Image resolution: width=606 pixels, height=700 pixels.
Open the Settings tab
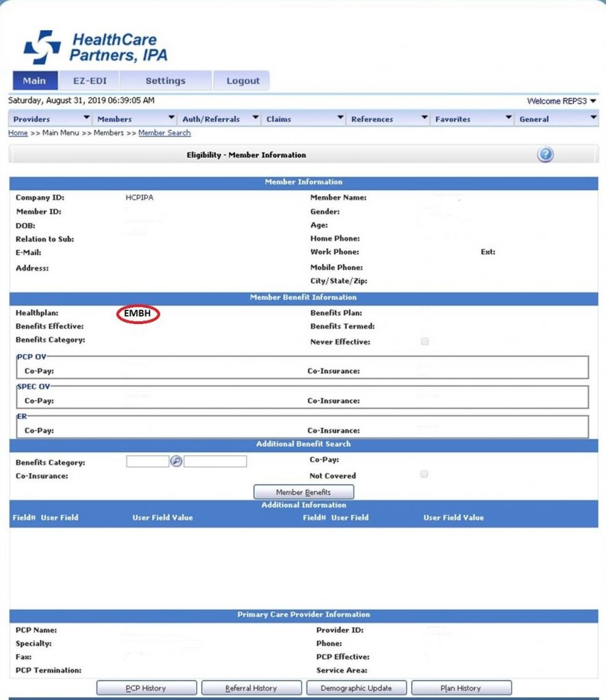click(165, 81)
